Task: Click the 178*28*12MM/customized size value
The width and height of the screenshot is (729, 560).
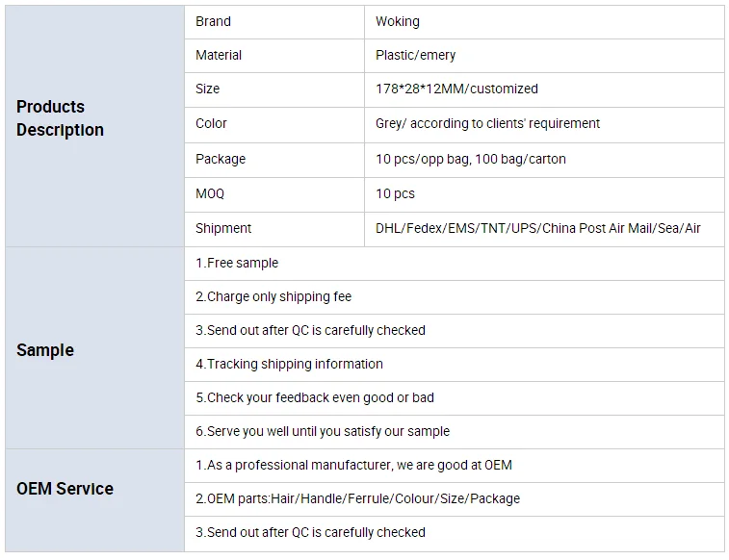Action: tap(456, 89)
